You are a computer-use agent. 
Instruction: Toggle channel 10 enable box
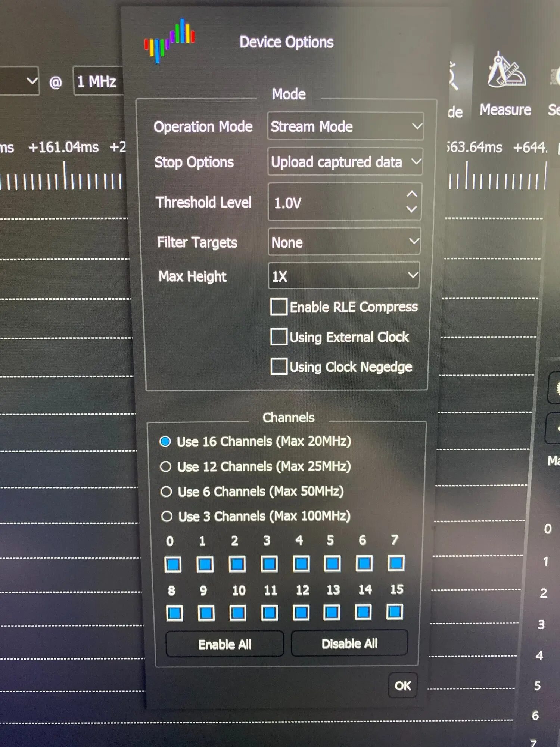[x=238, y=613]
